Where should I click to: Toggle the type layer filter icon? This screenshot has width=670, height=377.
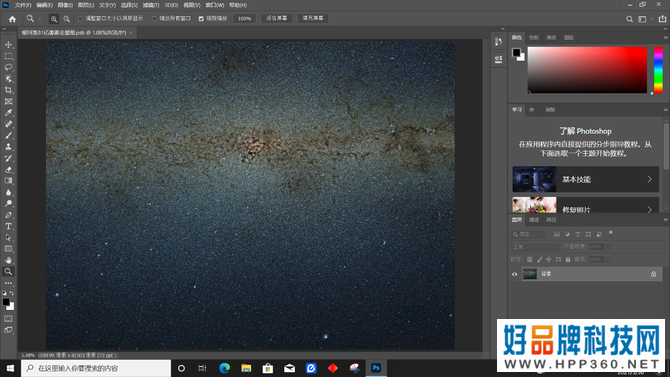[578, 234]
